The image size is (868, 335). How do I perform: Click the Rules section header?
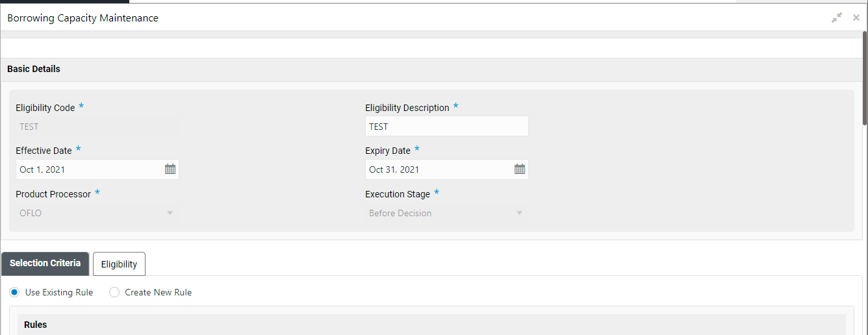[36, 325]
